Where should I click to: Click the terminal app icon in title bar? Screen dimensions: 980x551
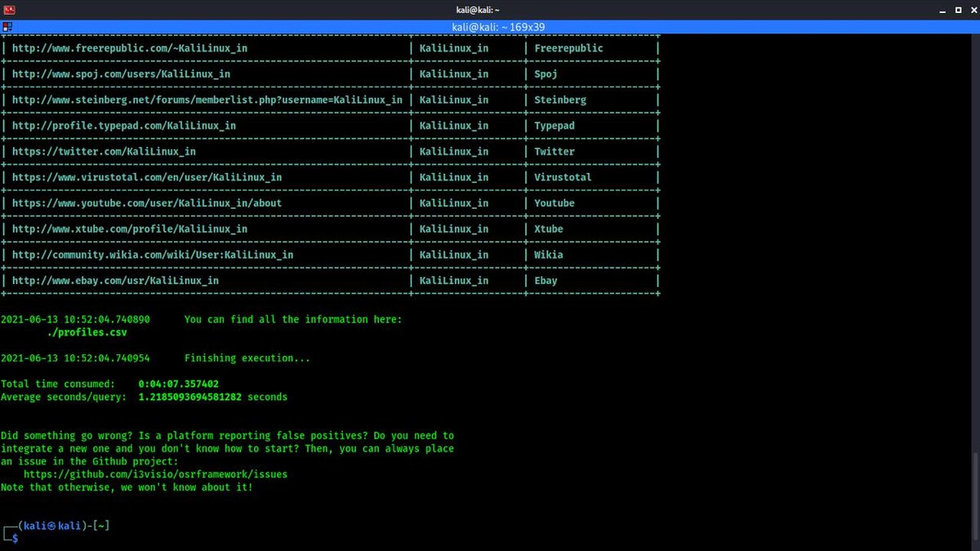coord(8,9)
